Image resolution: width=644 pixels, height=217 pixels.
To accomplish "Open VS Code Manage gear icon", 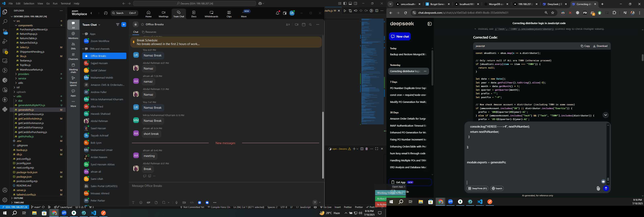I will tap(5, 200).
